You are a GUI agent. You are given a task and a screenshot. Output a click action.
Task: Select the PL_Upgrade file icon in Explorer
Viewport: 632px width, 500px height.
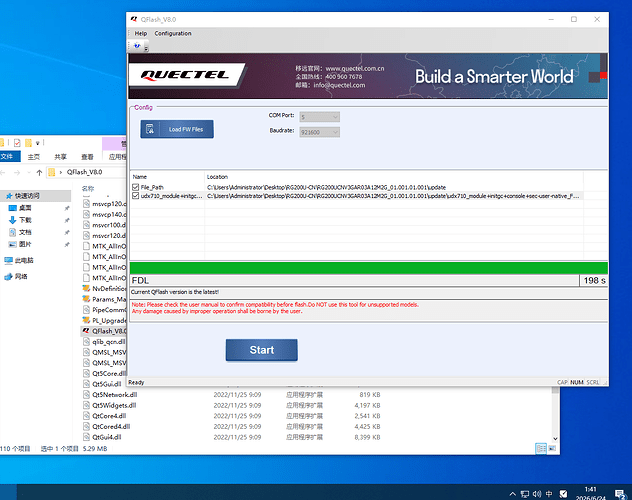(x=86, y=320)
